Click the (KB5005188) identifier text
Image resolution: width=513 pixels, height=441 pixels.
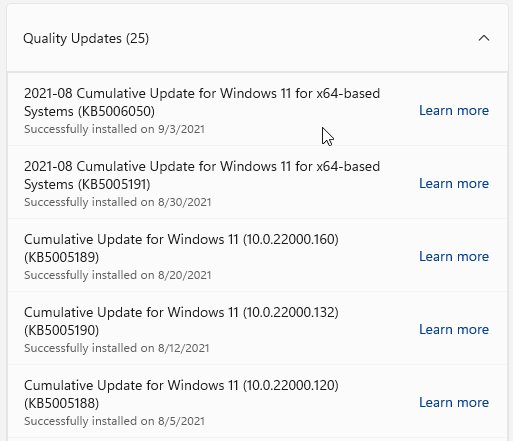[x=62, y=403]
